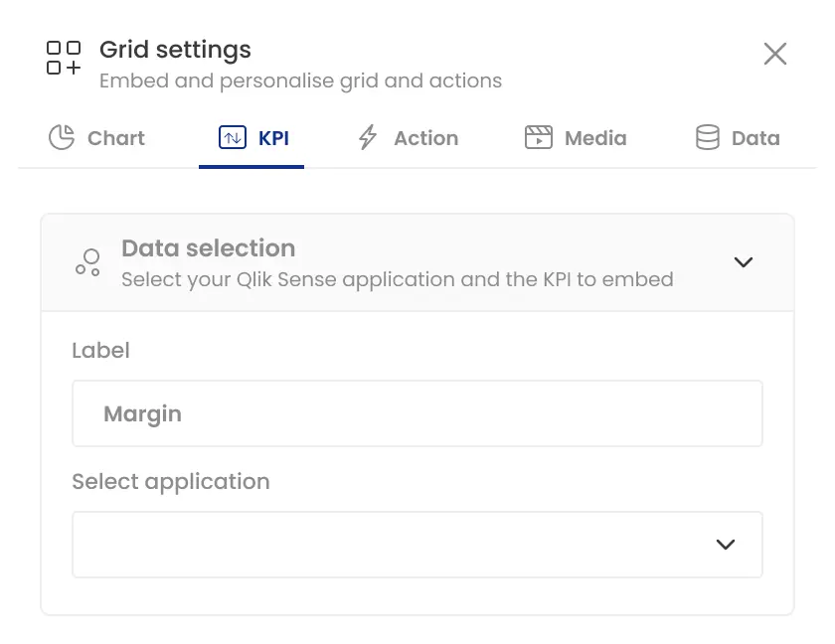Screen dimensions: 835x644
Task: Click the Label field caption
Action: point(100,351)
